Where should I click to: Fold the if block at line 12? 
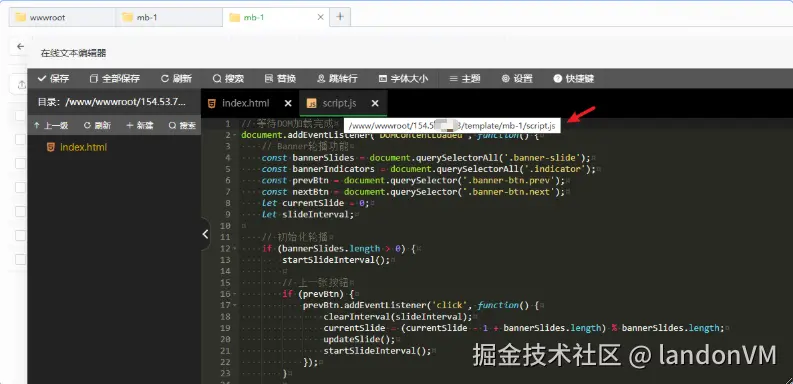pyautogui.click(x=235, y=248)
